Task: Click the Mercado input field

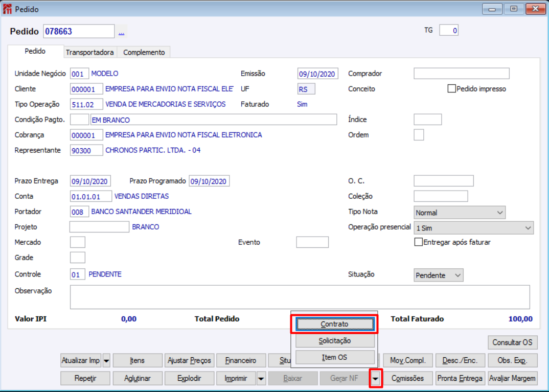Action: coord(77,242)
